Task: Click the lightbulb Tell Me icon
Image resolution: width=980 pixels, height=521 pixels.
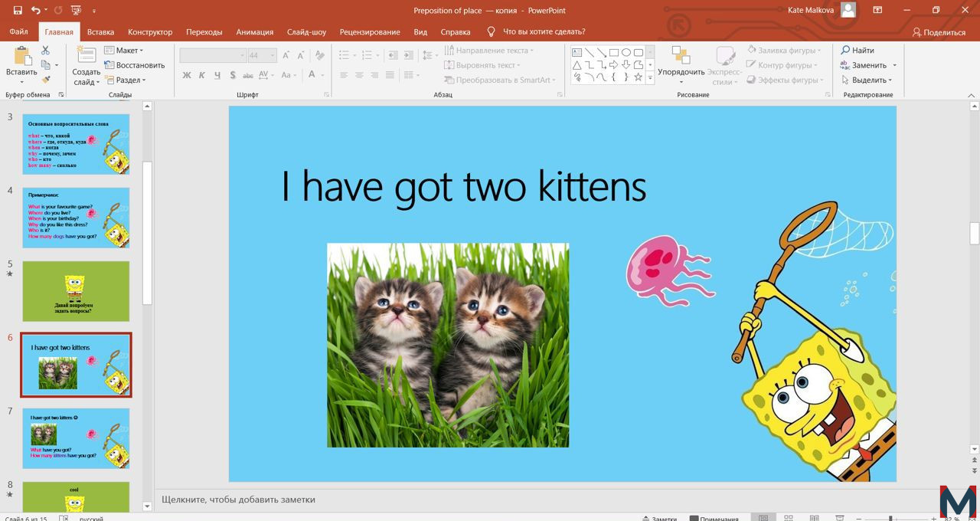Action: tap(492, 31)
